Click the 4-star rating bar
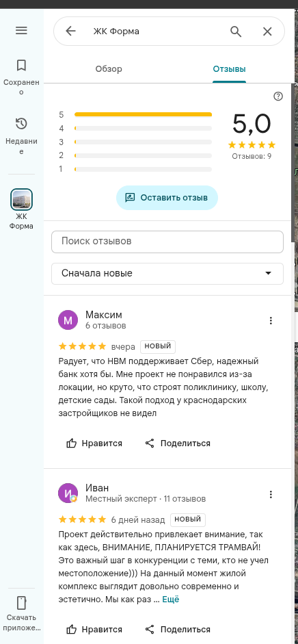 click(x=143, y=129)
